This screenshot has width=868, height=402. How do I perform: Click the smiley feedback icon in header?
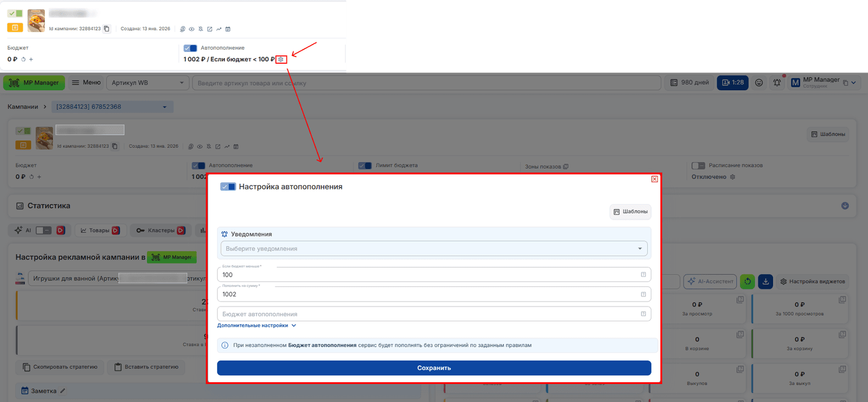(759, 82)
